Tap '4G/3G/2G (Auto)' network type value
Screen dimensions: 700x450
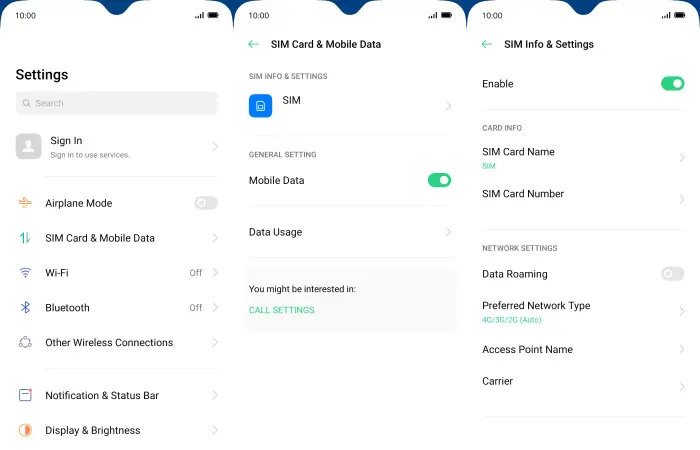coord(512,320)
